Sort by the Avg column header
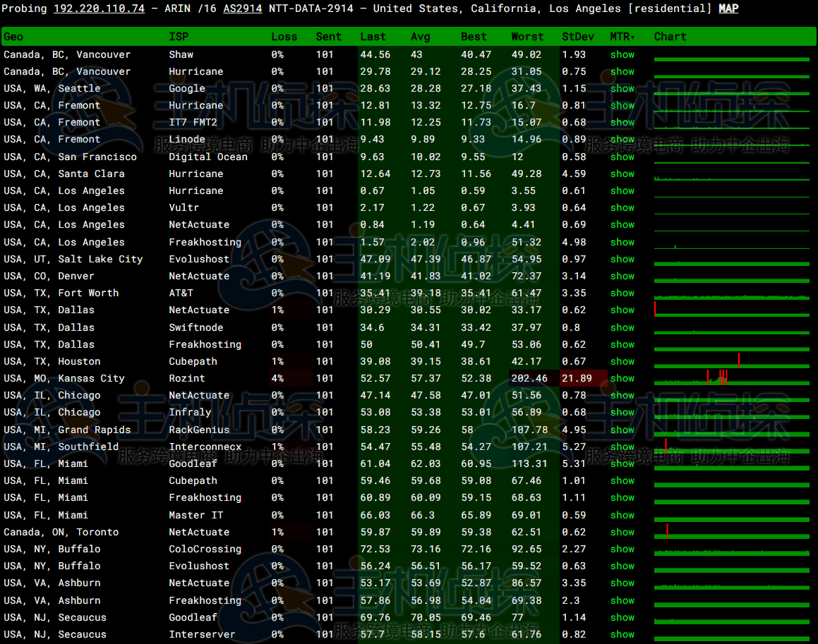Viewport: 818px width, 644px height. click(421, 37)
